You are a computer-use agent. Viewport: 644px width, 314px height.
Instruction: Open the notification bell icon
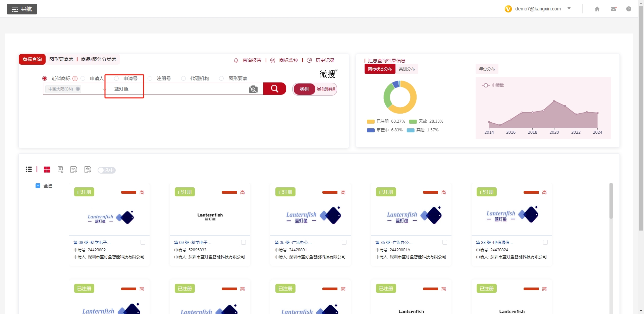tap(235, 60)
